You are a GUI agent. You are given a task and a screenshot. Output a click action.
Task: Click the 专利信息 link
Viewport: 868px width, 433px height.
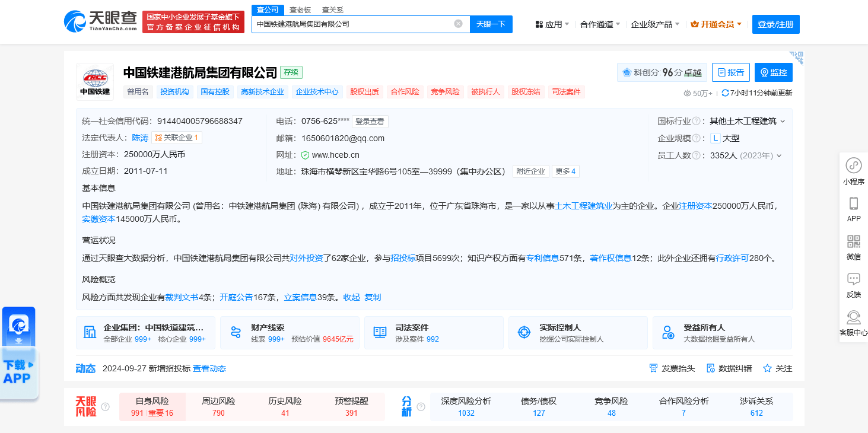point(543,258)
